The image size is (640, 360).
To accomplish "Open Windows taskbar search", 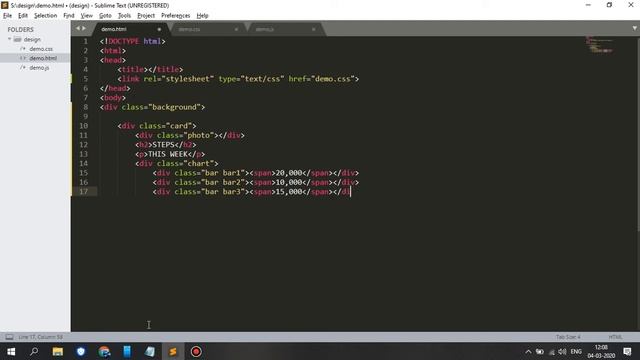I will 34,351.
